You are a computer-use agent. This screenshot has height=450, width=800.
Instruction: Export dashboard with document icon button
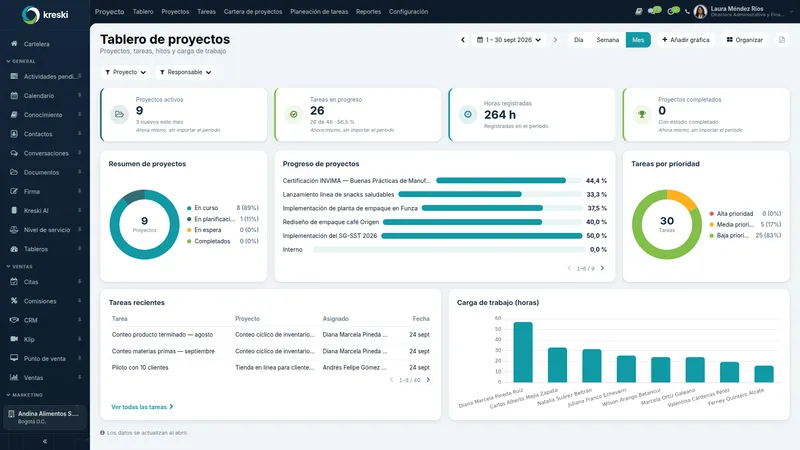point(782,40)
